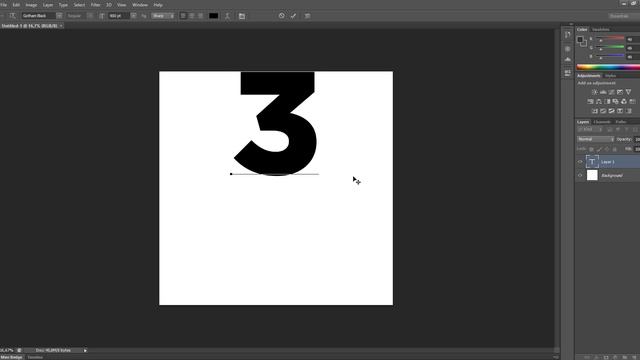This screenshot has height=360, width=640.
Task: Open the anti-aliasing method dropdown
Action: coord(163,16)
